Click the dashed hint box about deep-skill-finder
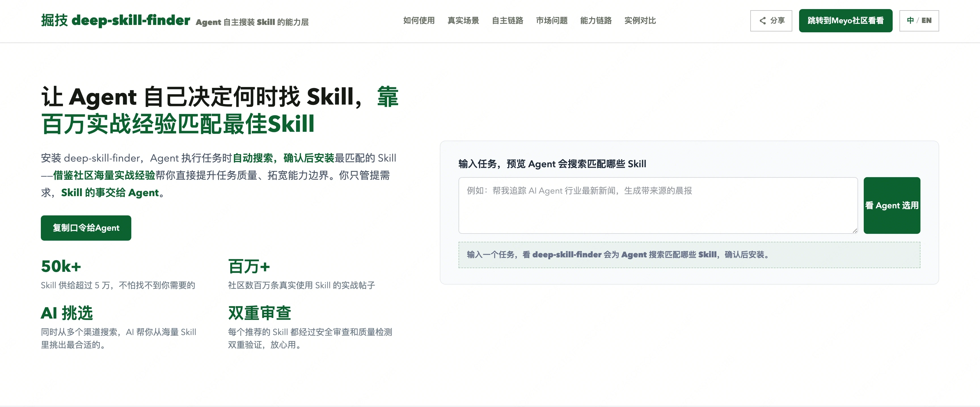The image size is (980, 407). click(x=689, y=255)
